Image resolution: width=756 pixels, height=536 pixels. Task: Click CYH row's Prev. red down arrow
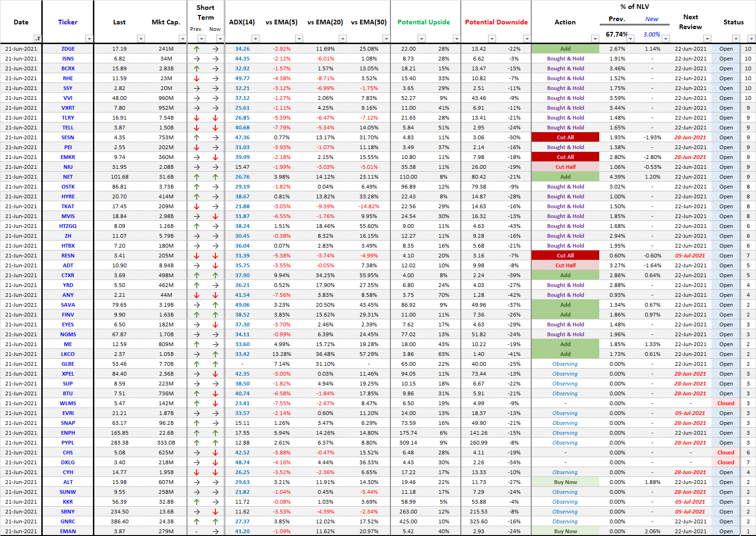pos(197,472)
